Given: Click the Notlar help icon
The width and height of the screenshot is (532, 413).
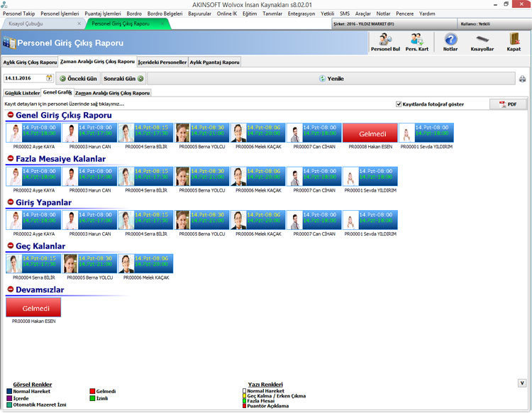Looking at the screenshot, I should [x=450, y=42].
